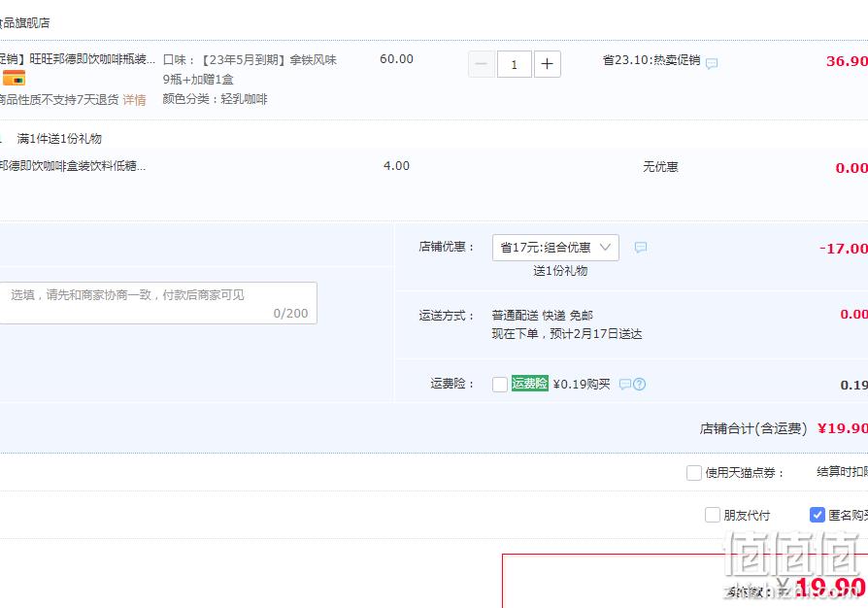868x608 pixels.
Task: Click the gift unit price 4.00
Action: [x=396, y=166]
